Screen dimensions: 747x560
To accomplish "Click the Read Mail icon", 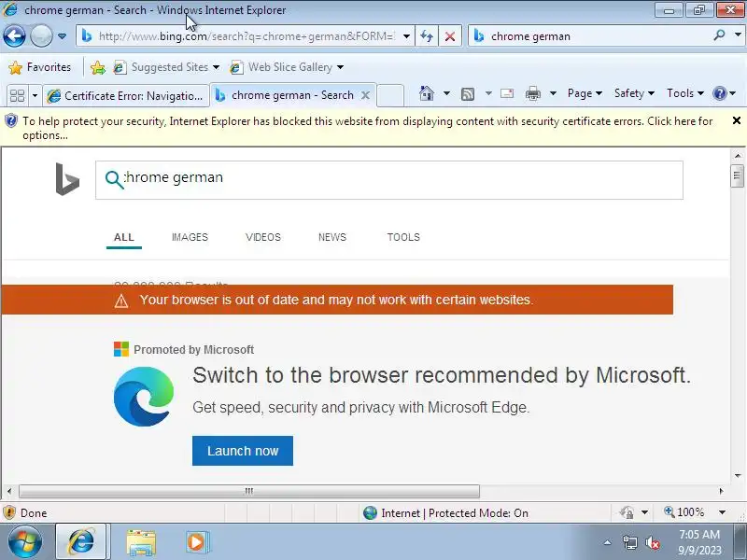I will (x=507, y=93).
